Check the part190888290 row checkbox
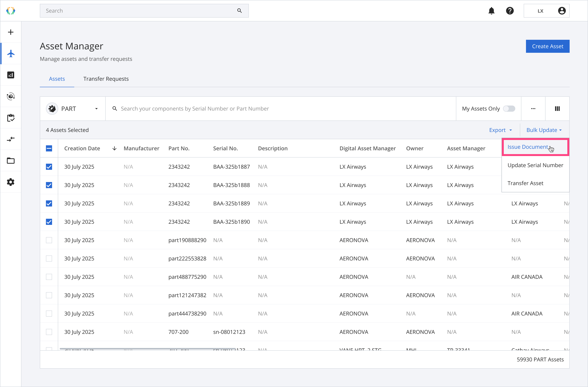The image size is (588, 387). [x=49, y=240]
